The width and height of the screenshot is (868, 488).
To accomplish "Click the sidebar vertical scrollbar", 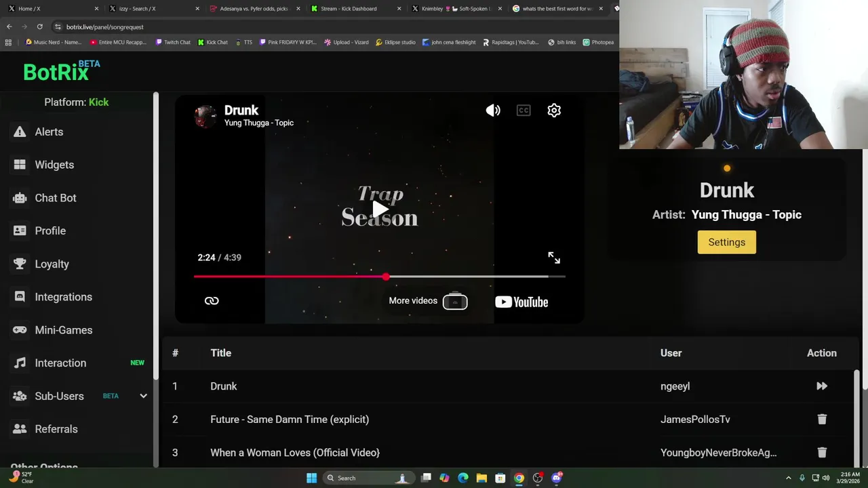I will point(156,236).
